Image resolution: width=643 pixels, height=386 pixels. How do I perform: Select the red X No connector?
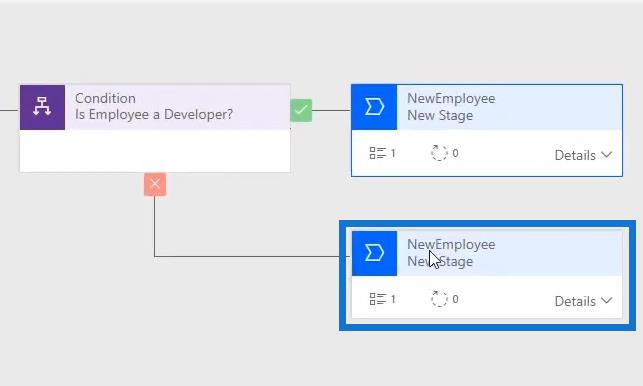click(155, 184)
